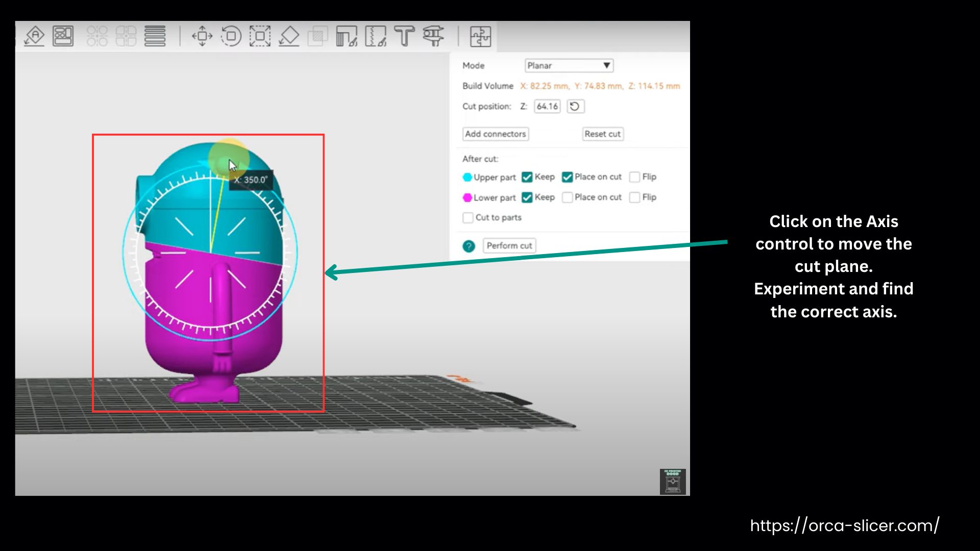Viewport: 980px width, 551px height.
Task: Click the cyan Upper part color dot
Action: click(467, 177)
